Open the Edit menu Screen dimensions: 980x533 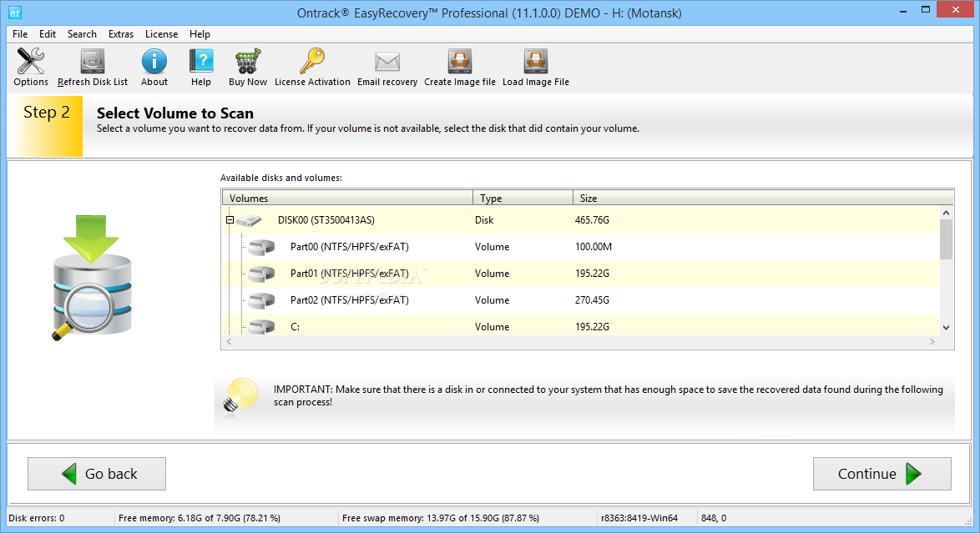pos(48,34)
